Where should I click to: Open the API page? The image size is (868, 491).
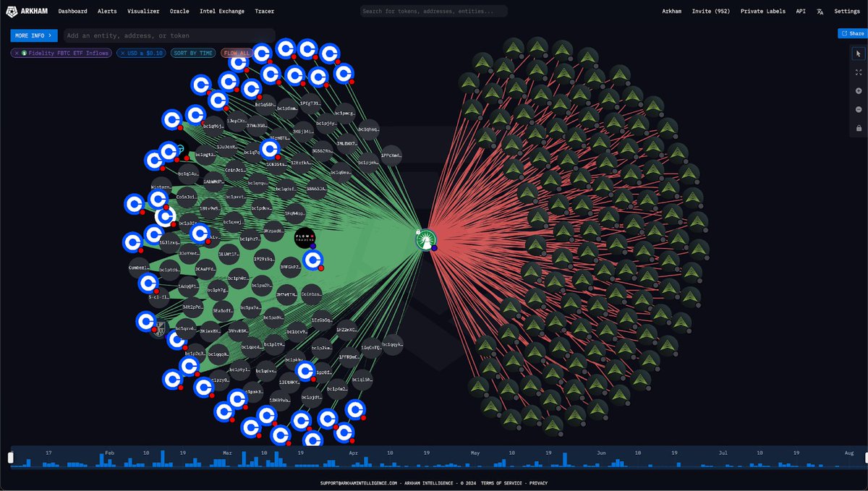[801, 12]
